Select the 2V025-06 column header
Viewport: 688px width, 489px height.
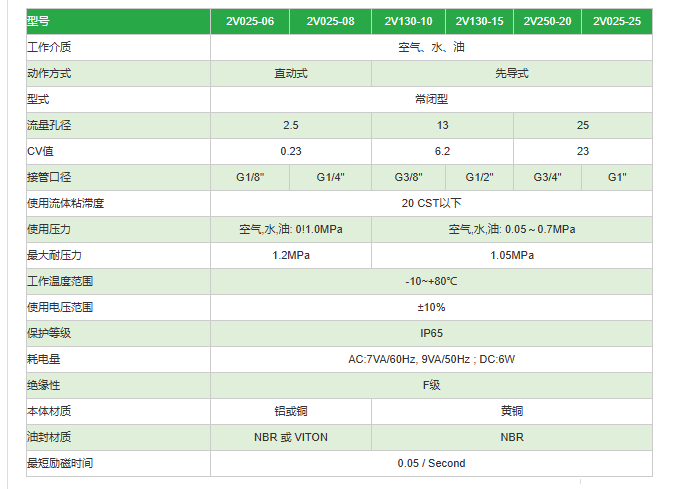(x=250, y=21)
